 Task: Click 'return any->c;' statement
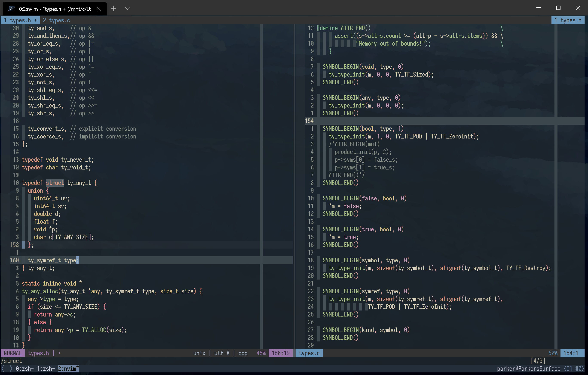point(55,314)
